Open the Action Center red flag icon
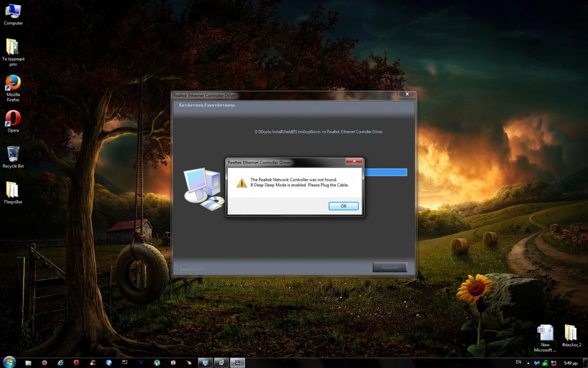 pos(554,363)
